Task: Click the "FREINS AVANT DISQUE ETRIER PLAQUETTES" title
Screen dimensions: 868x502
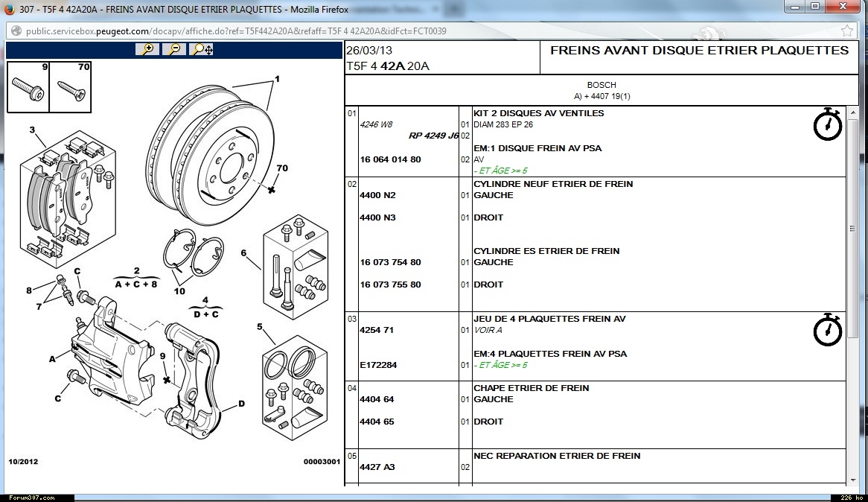Action: pyautogui.click(x=699, y=50)
